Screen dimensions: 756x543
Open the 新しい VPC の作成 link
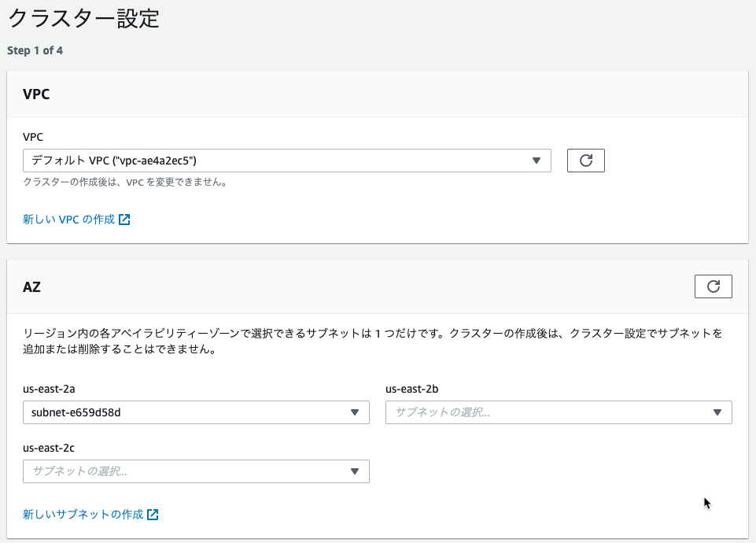(x=69, y=220)
